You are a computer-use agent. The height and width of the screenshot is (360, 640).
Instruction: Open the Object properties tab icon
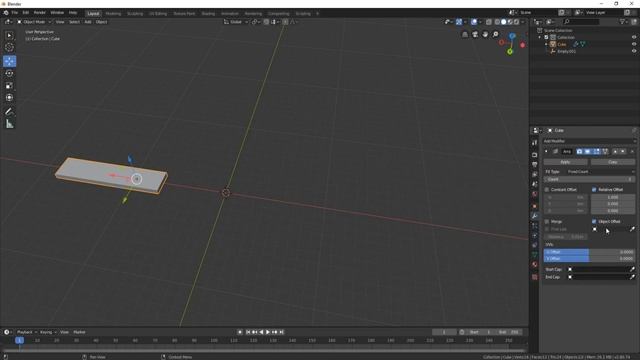point(535,206)
